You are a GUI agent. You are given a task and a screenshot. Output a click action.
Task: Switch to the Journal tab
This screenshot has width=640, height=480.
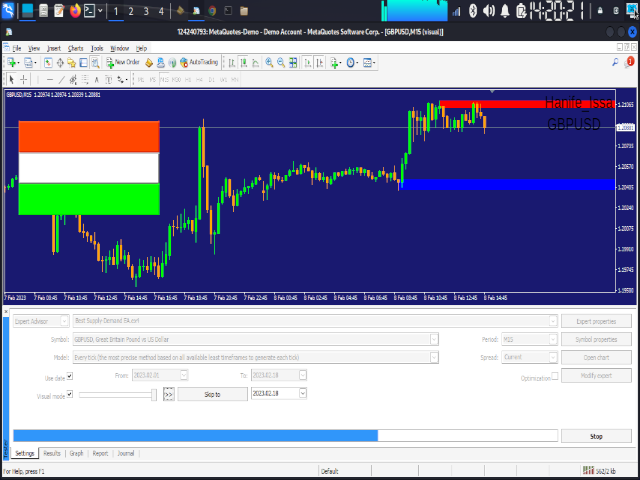[126, 453]
